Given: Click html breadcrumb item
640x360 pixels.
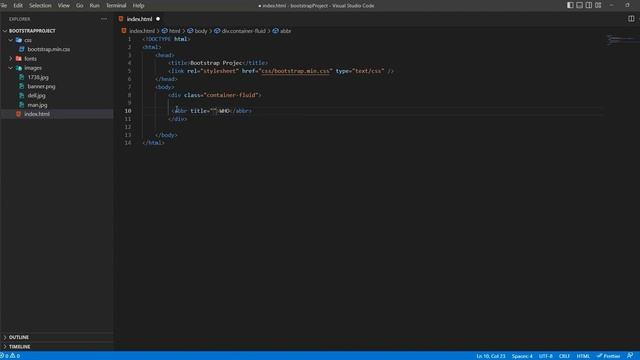Looking at the screenshot, I should (174, 31).
